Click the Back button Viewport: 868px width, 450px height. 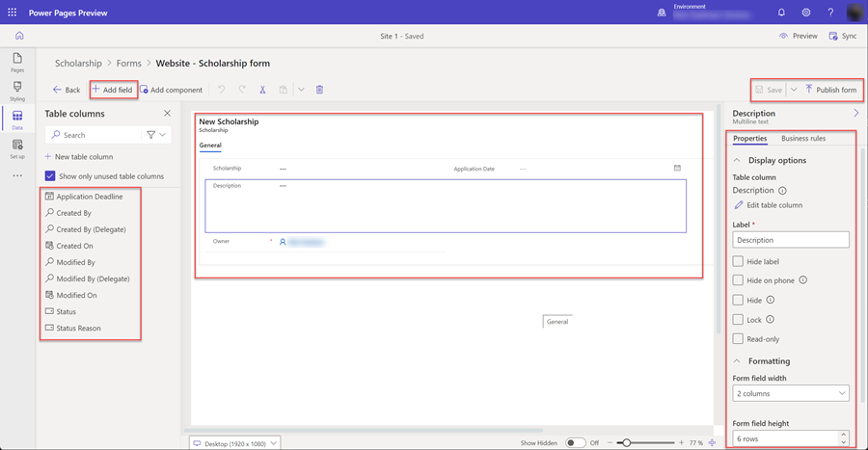point(66,90)
